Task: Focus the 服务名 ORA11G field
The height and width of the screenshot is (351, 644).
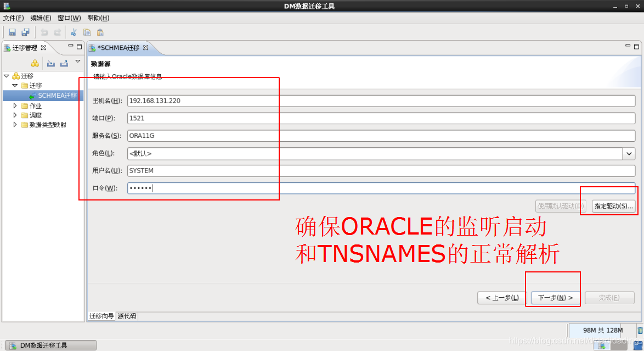Action: [381, 135]
